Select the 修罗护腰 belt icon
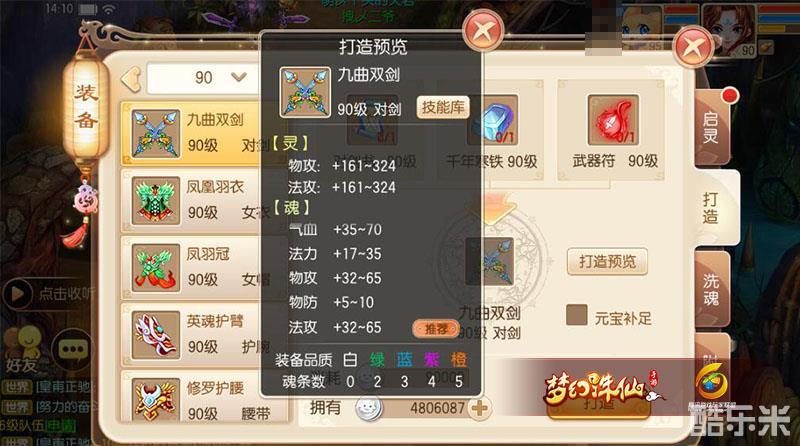The height and width of the screenshot is (446, 800). pyautogui.click(x=156, y=400)
